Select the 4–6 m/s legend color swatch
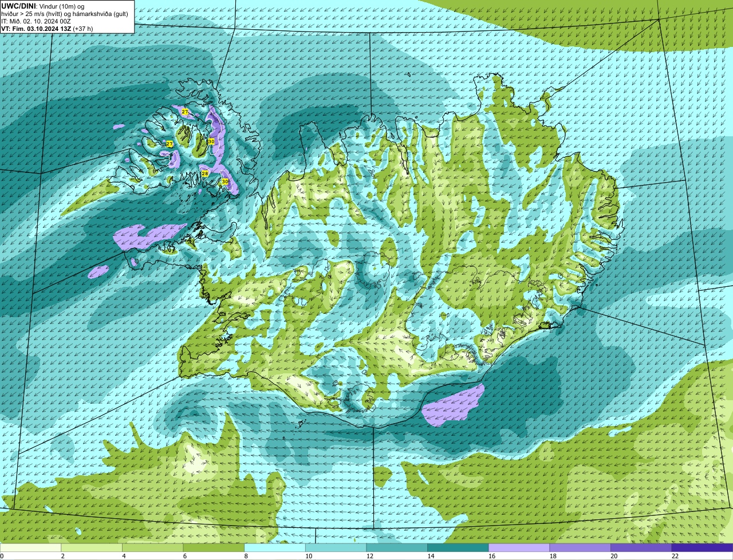733x560 pixels. click(x=152, y=548)
